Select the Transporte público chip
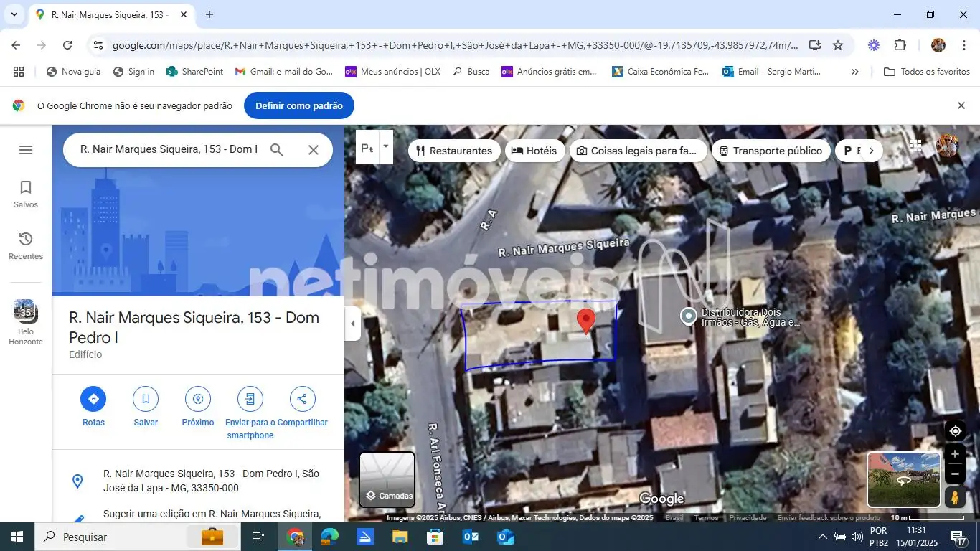The image size is (980, 551). pos(771,151)
